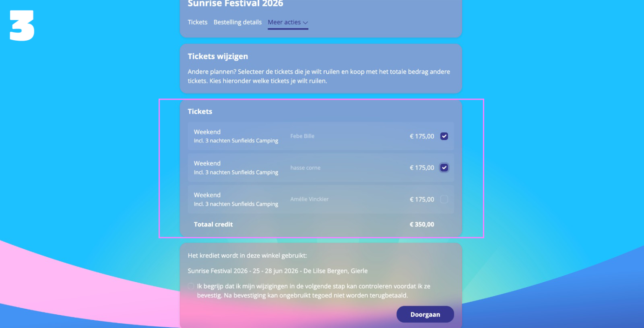
Task: Uncheck hasse corne's Weekend ticket checkbox
Action: (444, 168)
